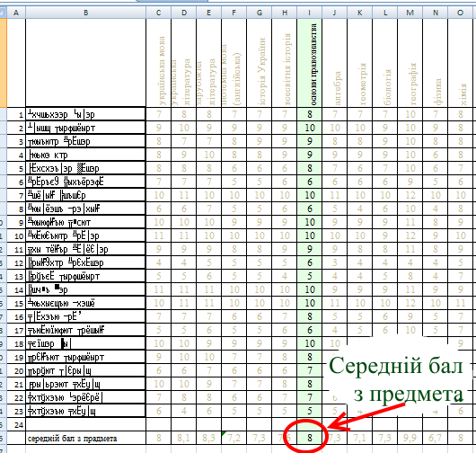Viewport: 476px width, 453px height.
Task: Click the student number 18 cell
Action: click(x=16, y=343)
